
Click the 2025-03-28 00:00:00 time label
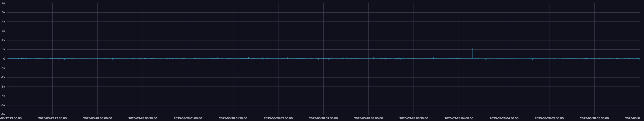(x=98, y=118)
